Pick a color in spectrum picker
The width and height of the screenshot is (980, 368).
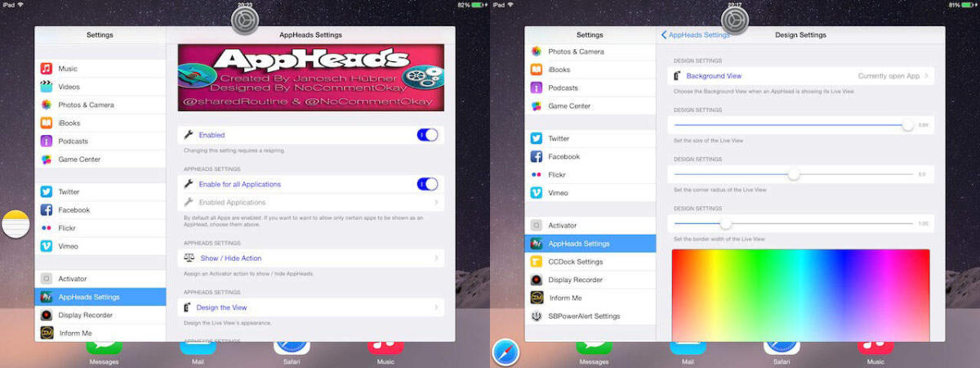(x=800, y=295)
